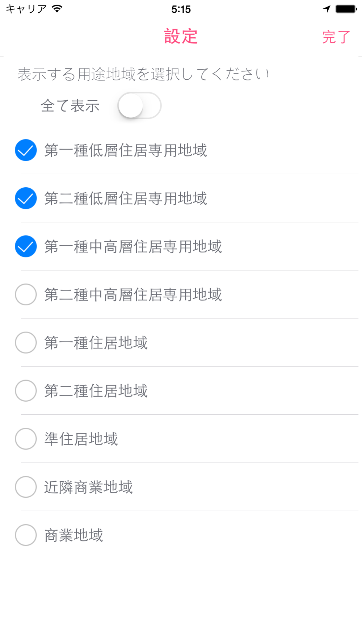The height and width of the screenshot is (644, 362).
Task: Uncheck 第一種低層住居専用地域 checkmark
Action: pyautogui.click(x=26, y=150)
